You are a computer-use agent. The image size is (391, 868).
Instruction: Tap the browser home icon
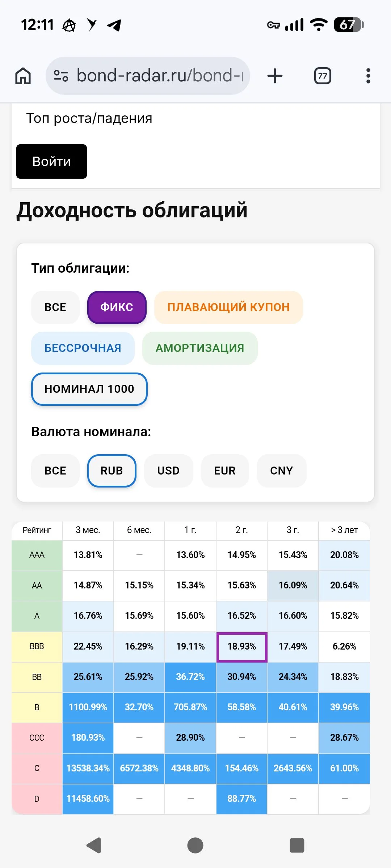point(23,76)
